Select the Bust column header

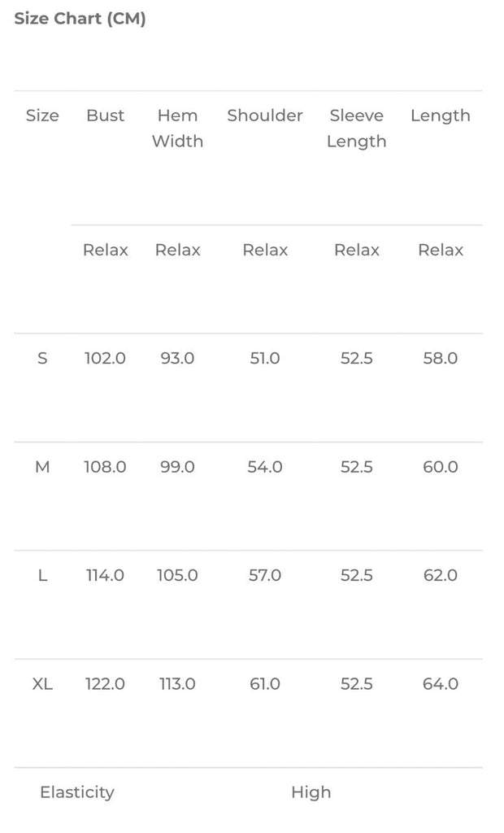pyautogui.click(x=106, y=116)
